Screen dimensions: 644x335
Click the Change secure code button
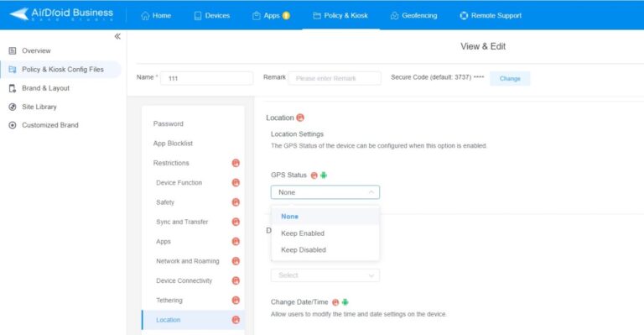click(510, 79)
